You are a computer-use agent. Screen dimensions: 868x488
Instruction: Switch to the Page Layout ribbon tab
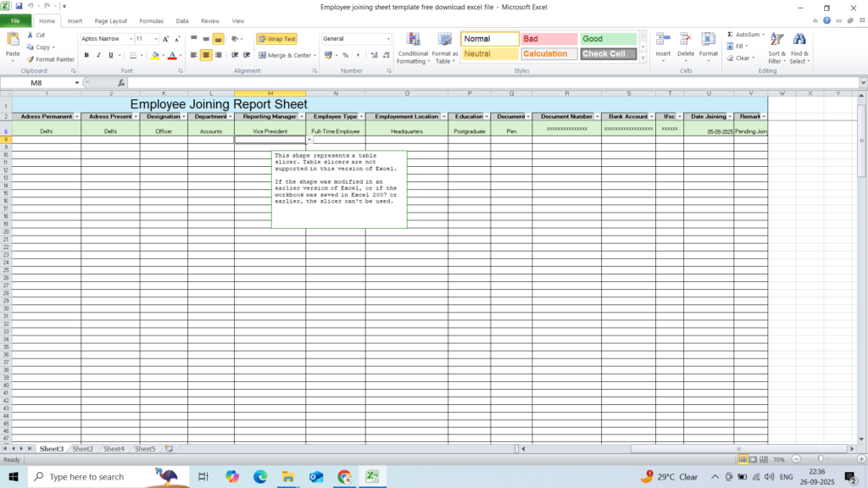click(x=111, y=20)
